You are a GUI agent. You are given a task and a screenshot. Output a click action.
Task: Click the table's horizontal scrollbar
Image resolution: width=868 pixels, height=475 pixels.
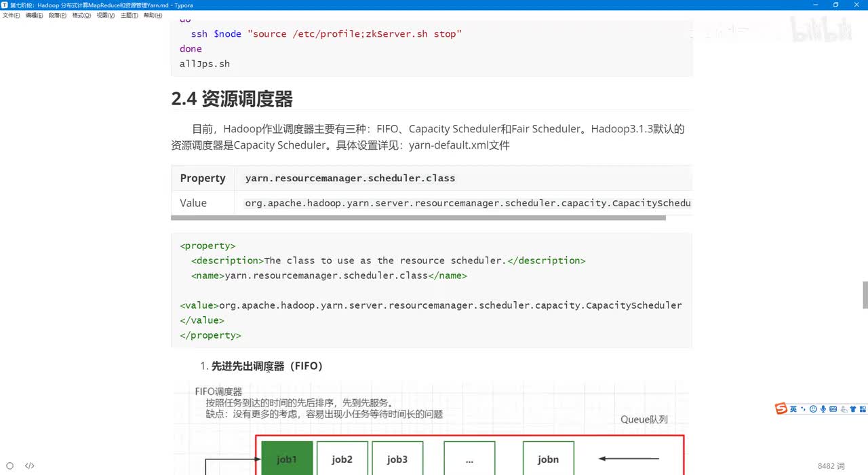point(418,218)
